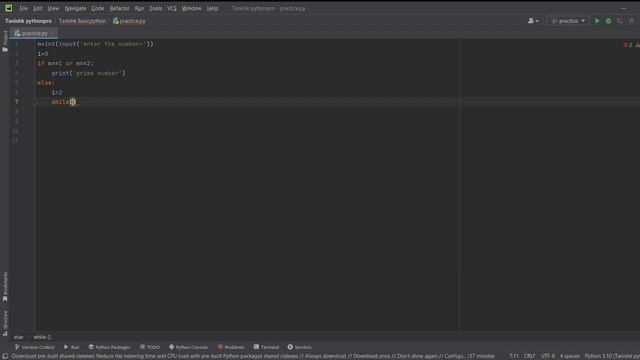The height and width of the screenshot is (360, 640).
Task: Run practice with green play icon
Action: 597,21
